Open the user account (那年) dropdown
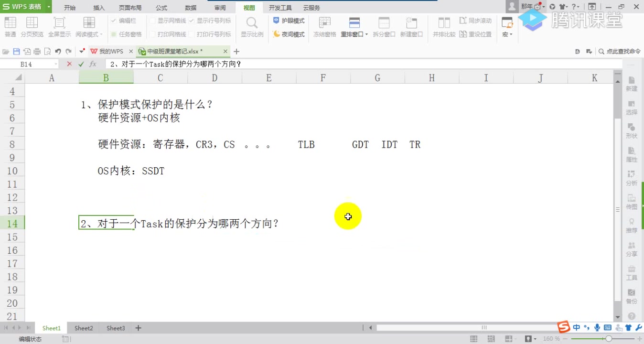Viewport: 644px width, 344px height. point(544,7)
